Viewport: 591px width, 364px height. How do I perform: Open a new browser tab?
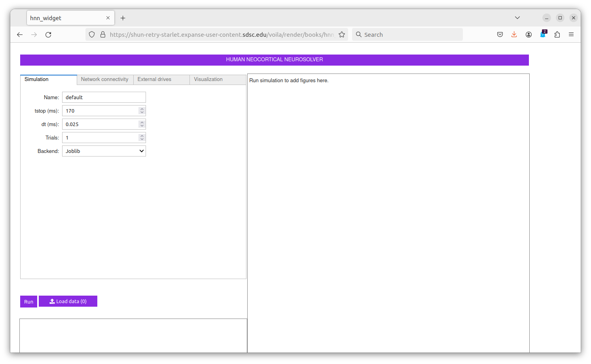(123, 18)
